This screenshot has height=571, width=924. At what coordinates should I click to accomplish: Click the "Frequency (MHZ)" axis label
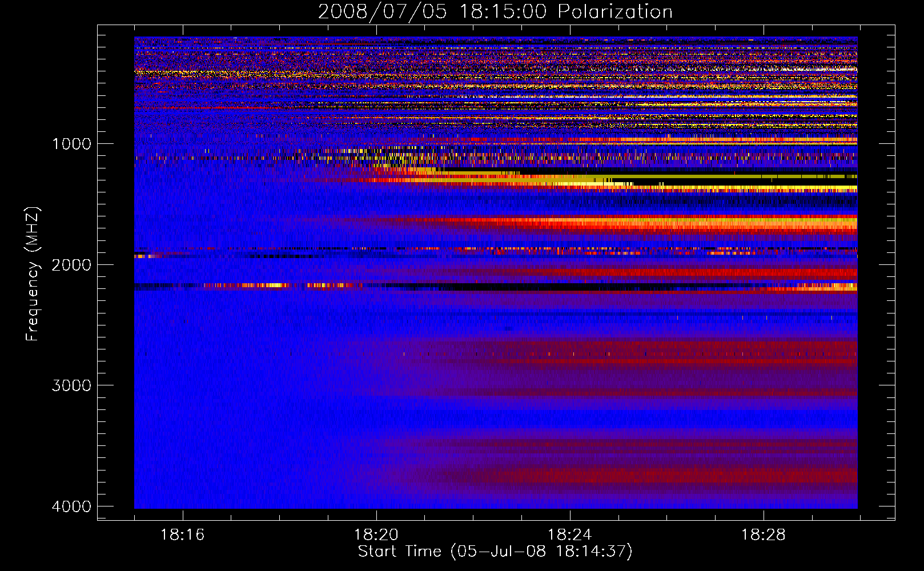pos(32,275)
